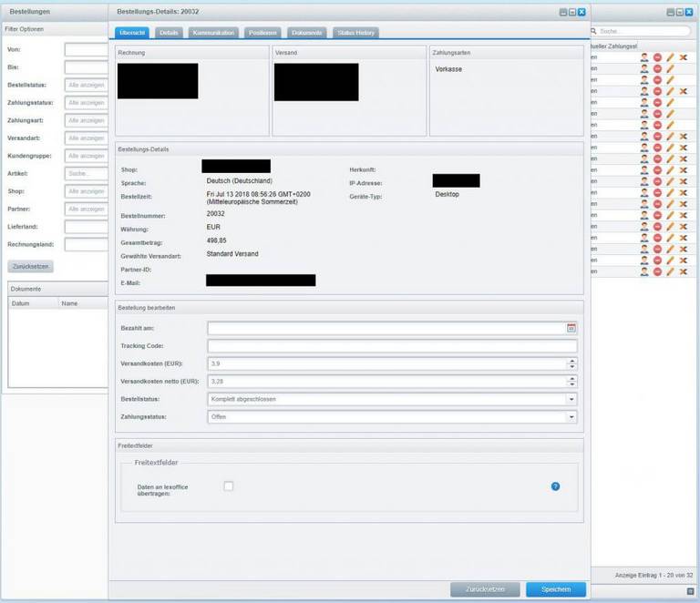Open the Versandart filter dropdown in sidebar

pyautogui.click(x=86, y=138)
